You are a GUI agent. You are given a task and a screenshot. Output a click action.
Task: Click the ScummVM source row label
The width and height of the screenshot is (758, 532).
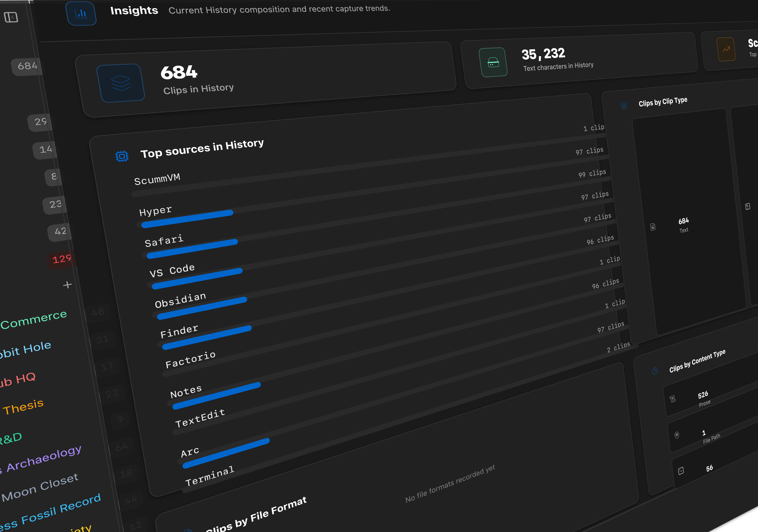coord(157,179)
